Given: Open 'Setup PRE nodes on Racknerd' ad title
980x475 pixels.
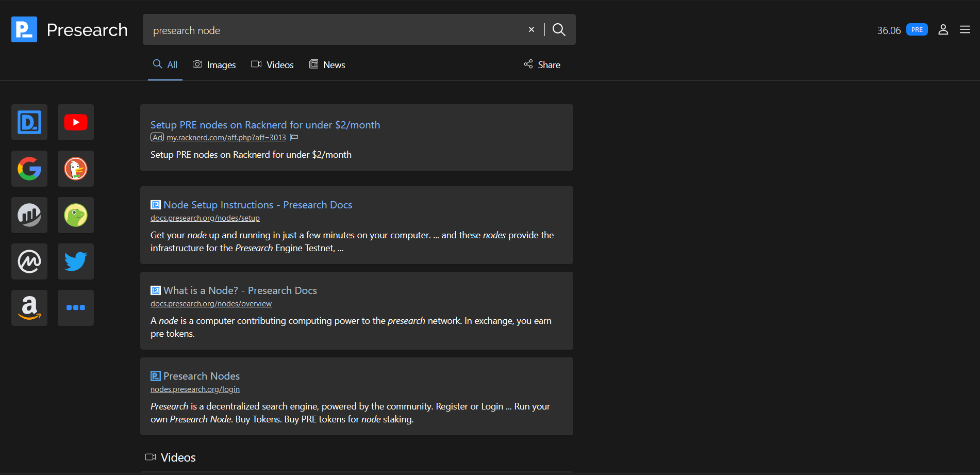Looking at the screenshot, I should (x=265, y=125).
